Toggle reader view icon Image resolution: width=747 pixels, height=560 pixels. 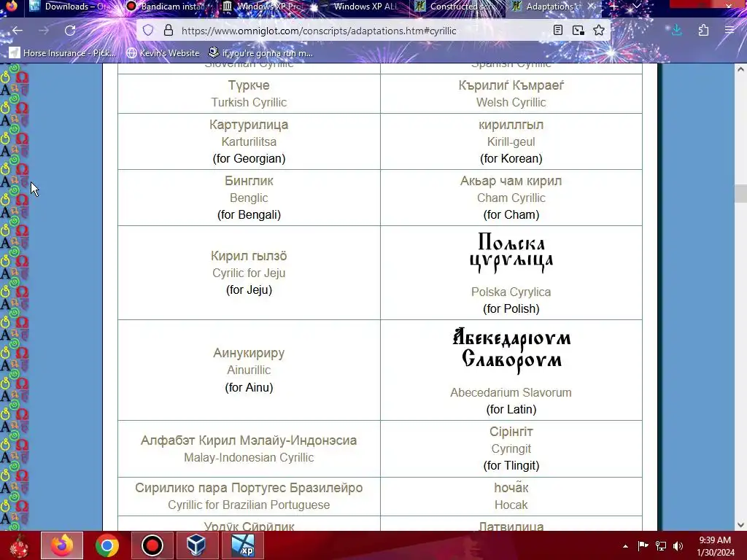point(558,31)
